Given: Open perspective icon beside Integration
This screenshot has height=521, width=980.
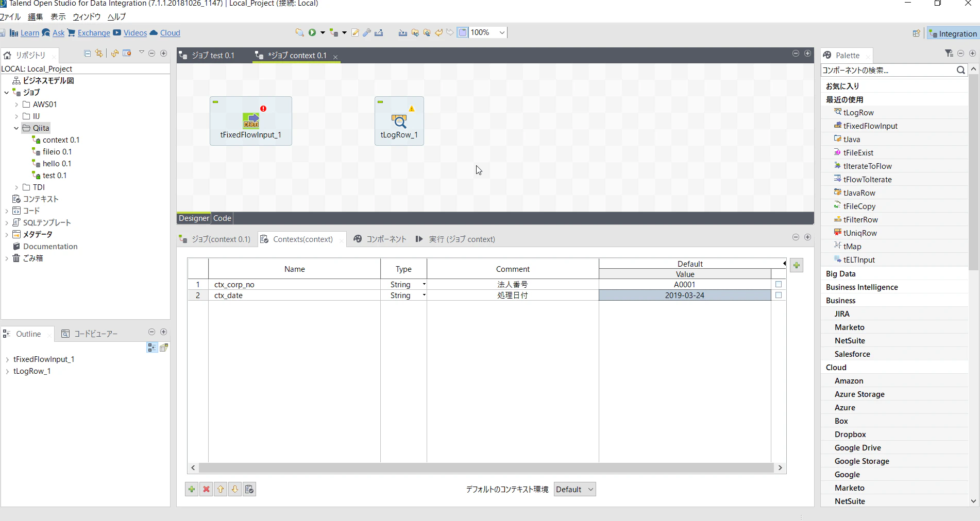Looking at the screenshot, I should [x=916, y=33].
